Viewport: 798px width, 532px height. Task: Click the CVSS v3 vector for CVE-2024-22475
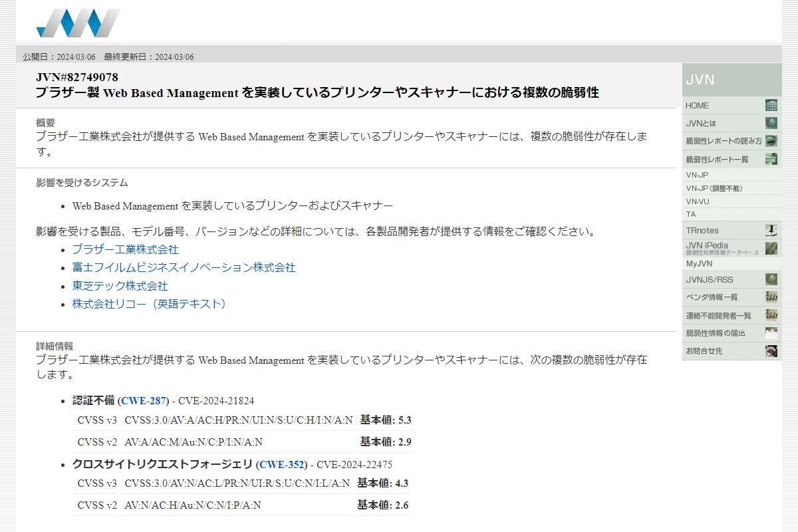click(237, 483)
